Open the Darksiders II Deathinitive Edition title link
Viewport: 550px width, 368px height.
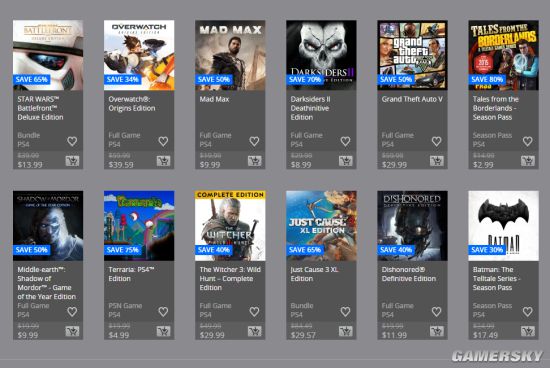(x=310, y=108)
